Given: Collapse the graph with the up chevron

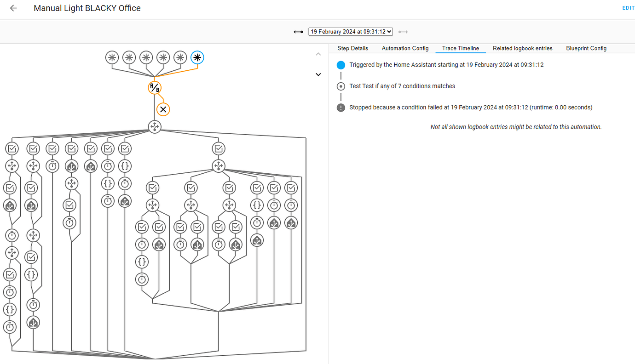Looking at the screenshot, I should coord(318,54).
